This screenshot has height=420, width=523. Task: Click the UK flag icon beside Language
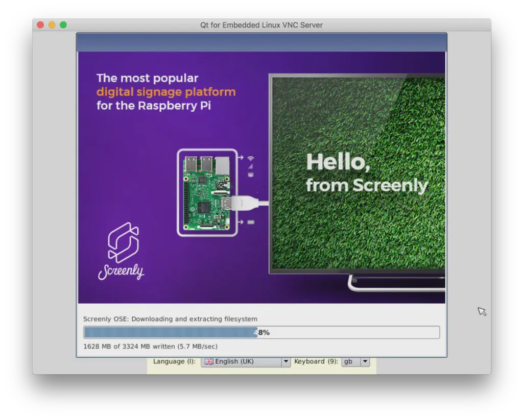click(x=208, y=361)
